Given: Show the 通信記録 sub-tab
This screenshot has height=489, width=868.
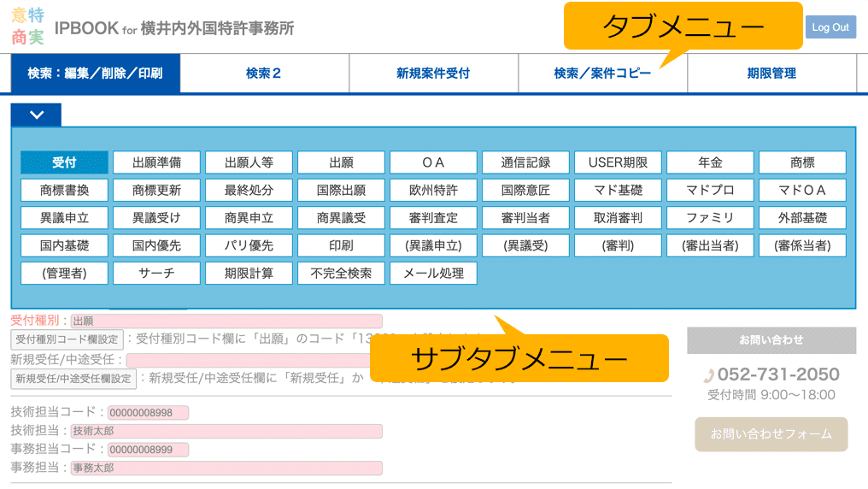Looking at the screenshot, I should click(x=526, y=162).
